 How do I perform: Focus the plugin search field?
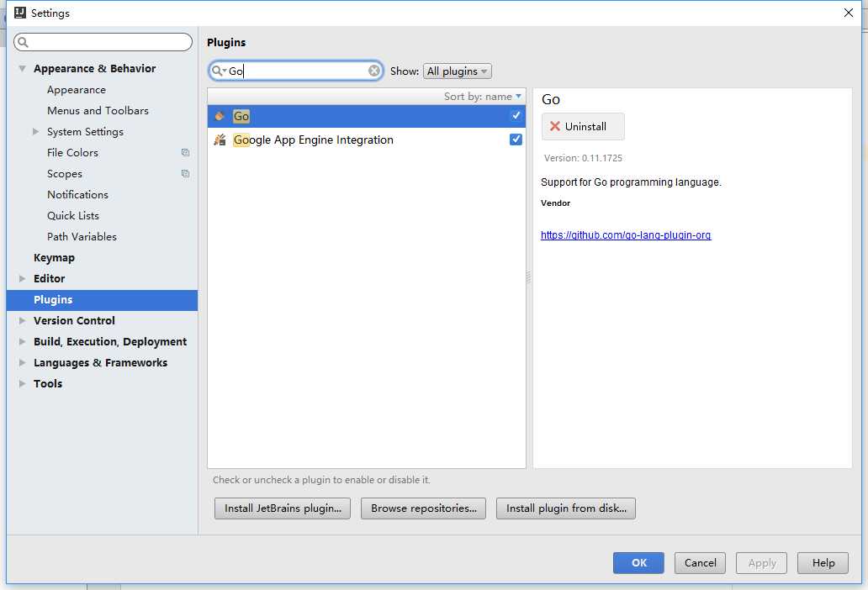point(296,71)
